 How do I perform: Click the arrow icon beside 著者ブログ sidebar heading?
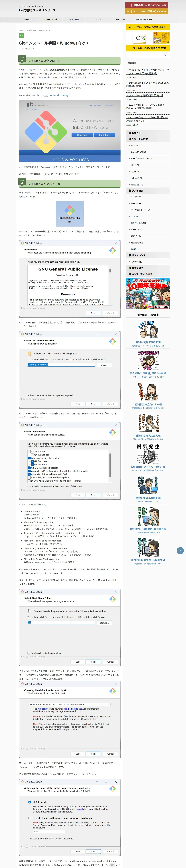130,268
